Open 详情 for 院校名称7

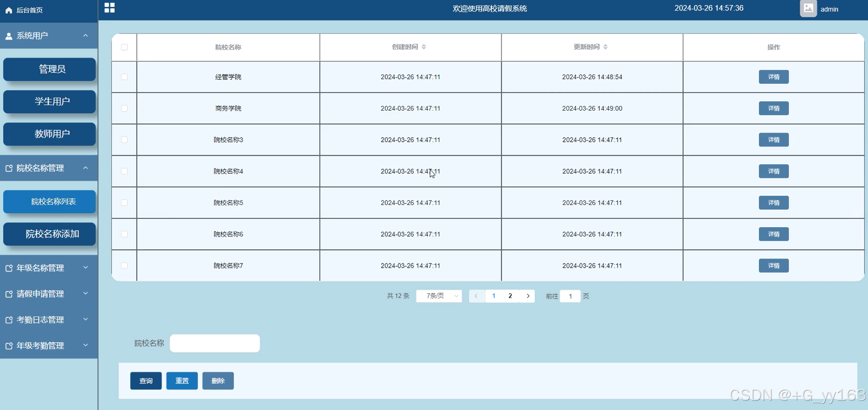click(774, 265)
